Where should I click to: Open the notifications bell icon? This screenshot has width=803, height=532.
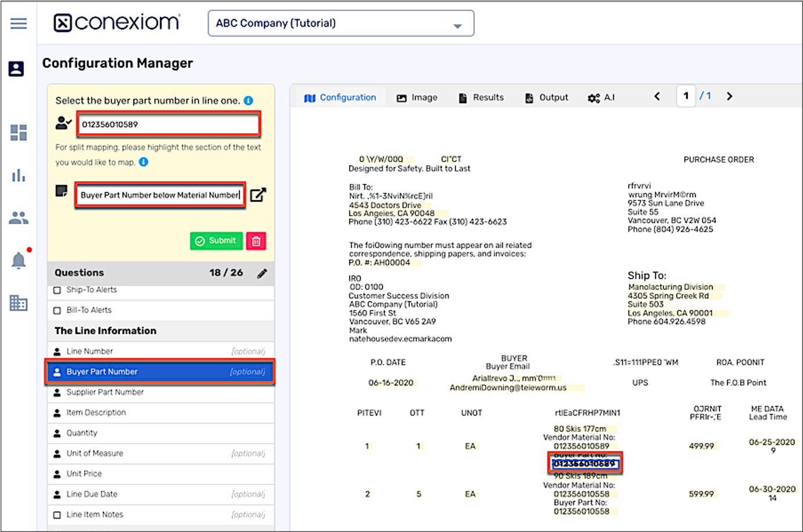tap(19, 260)
